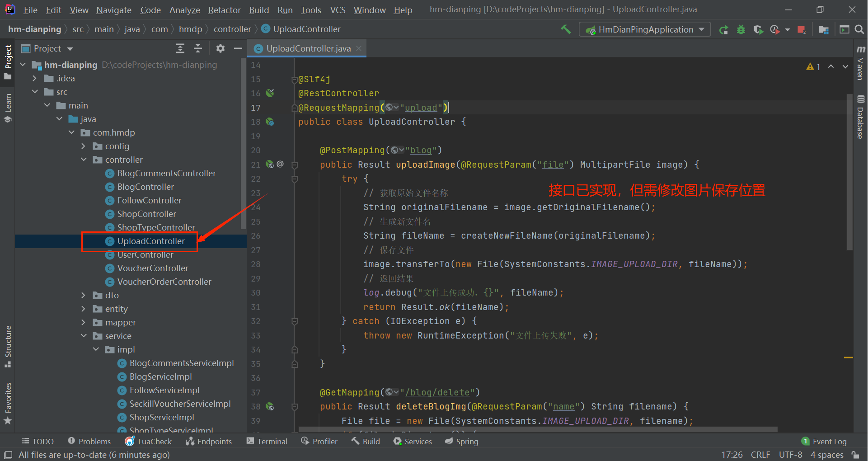868x461 pixels.
Task: Open the Database tool window
Action: coord(860,117)
